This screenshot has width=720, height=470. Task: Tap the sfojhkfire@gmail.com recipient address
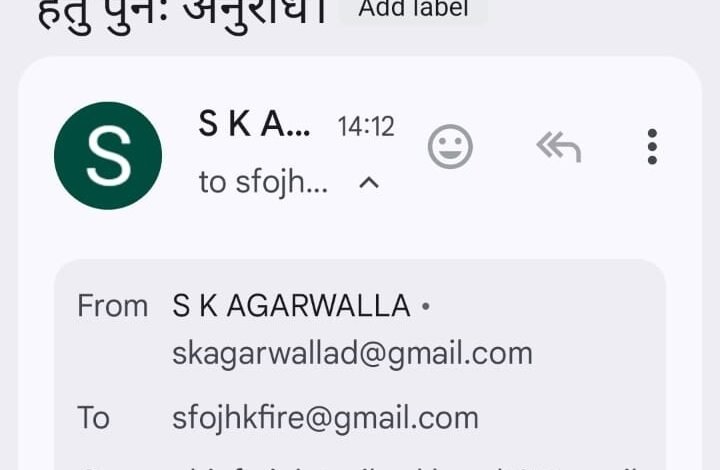325,419
